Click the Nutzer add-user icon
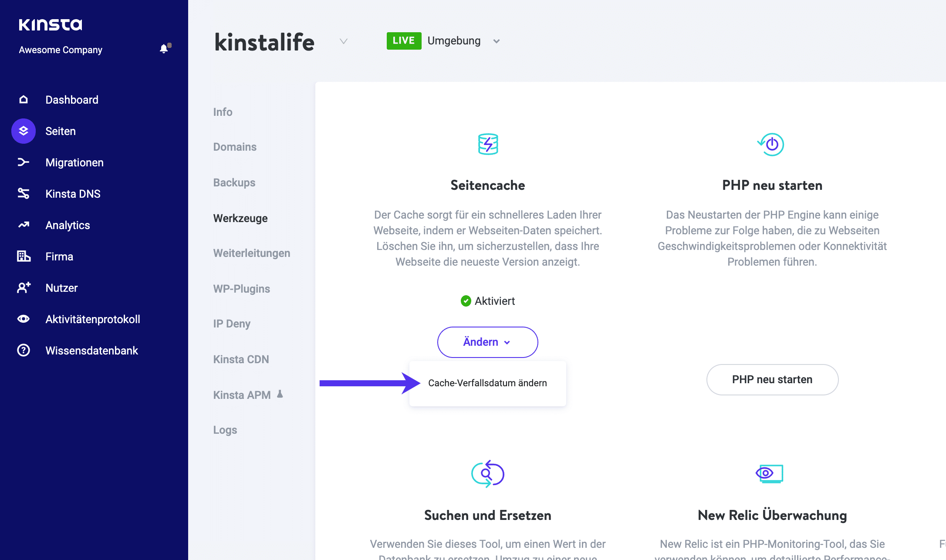This screenshot has height=560, width=946. [x=24, y=288]
